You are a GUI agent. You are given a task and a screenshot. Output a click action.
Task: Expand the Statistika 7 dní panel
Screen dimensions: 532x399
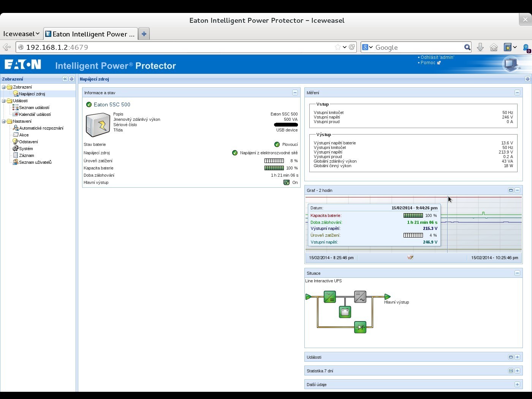517,371
